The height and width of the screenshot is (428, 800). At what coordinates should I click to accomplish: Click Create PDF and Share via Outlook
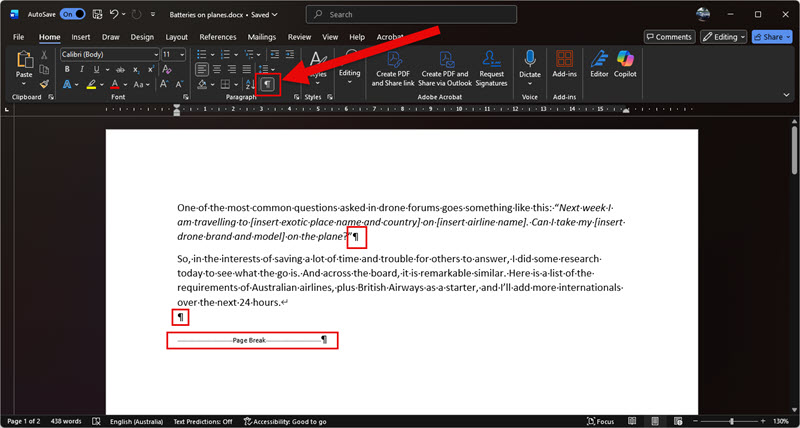tap(445, 69)
